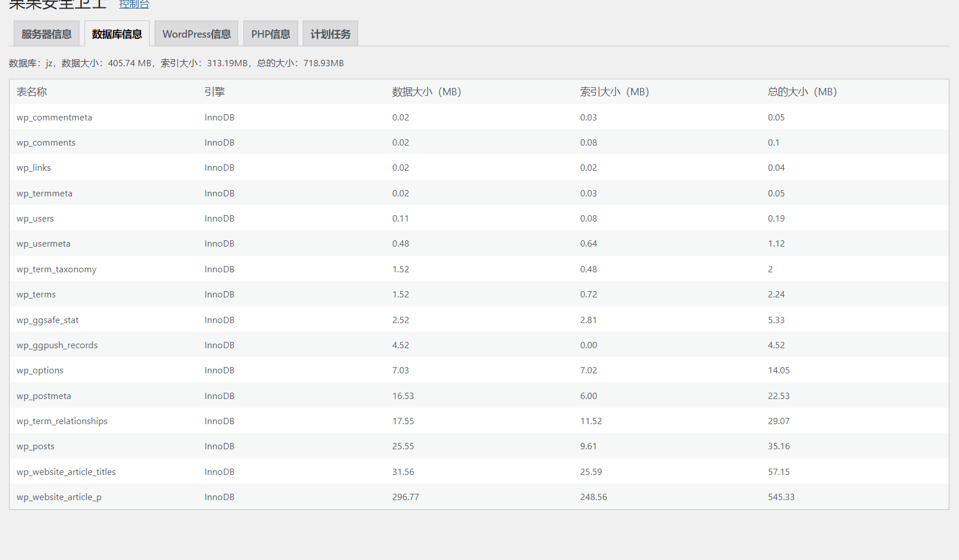Select the wp_users table name
The height and width of the screenshot is (560, 959).
point(35,219)
